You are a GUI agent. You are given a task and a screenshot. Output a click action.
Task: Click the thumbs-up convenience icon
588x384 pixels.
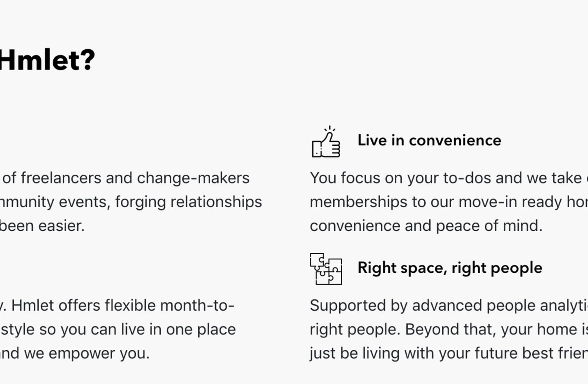(326, 142)
